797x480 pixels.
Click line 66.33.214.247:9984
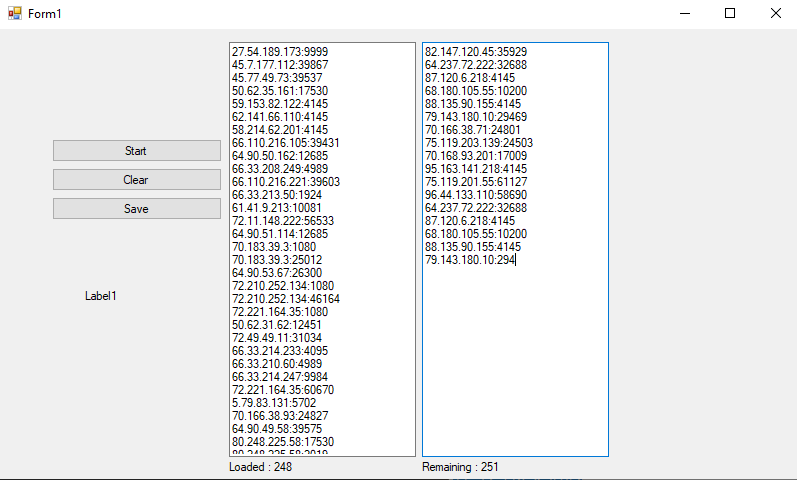280,377
